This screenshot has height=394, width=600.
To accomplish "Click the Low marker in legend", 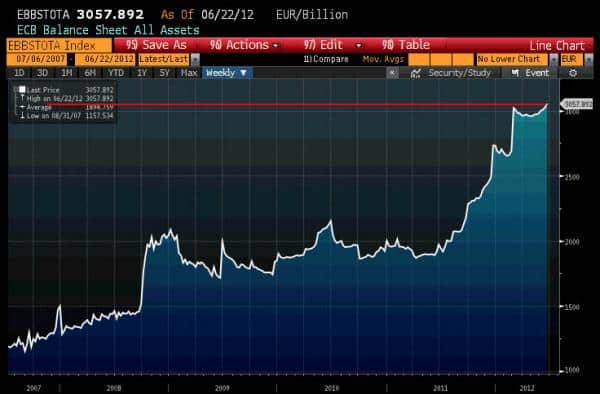I will pos(22,116).
